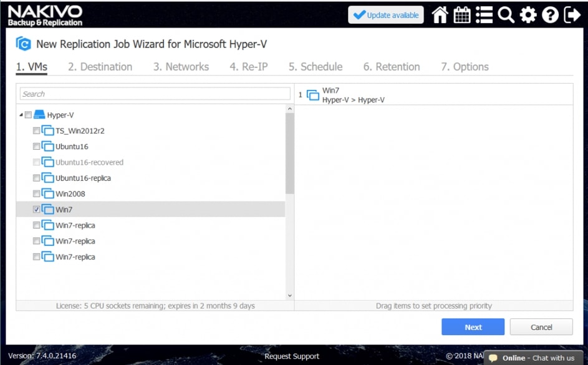Open the Calendar icon in header
Viewport: 588px width, 365px height.
coord(462,15)
